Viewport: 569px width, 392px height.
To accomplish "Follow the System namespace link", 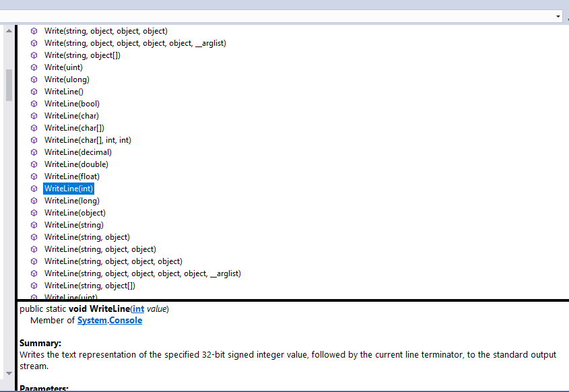I will coord(92,320).
